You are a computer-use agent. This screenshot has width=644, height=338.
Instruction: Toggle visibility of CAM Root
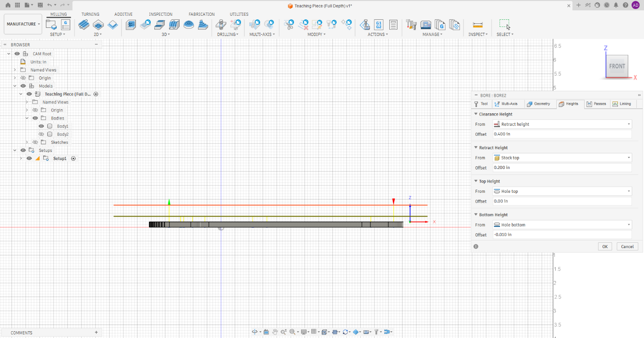(x=17, y=53)
